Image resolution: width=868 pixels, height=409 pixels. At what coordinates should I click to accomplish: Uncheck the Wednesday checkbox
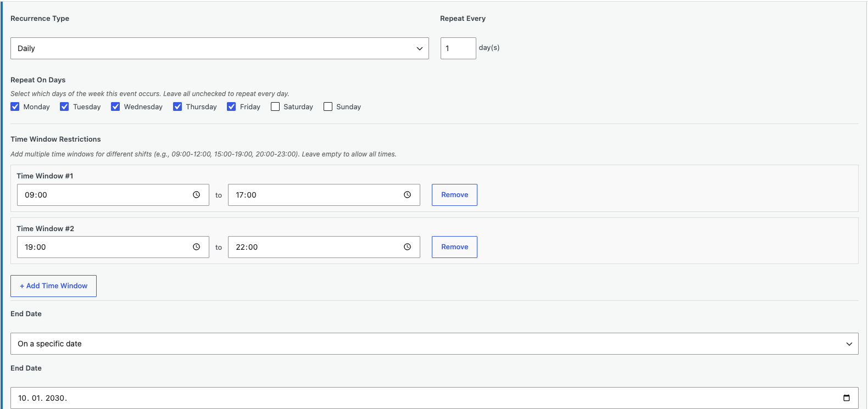pyautogui.click(x=115, y=107)
